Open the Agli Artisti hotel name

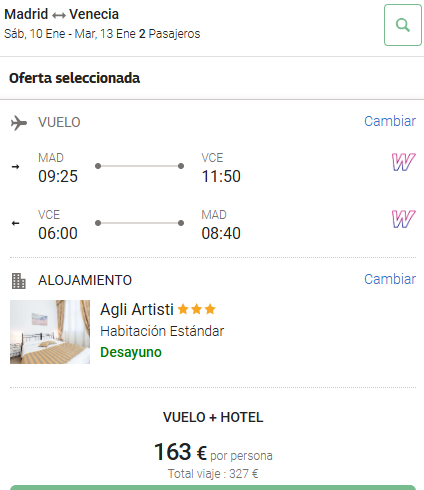(137, 309)
